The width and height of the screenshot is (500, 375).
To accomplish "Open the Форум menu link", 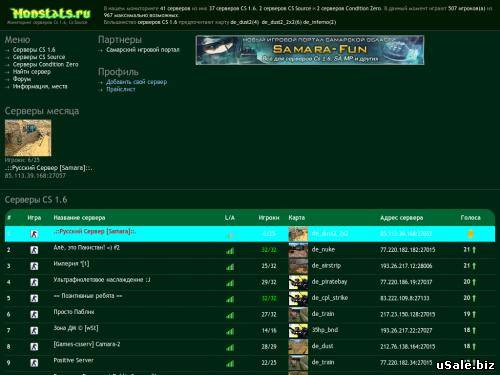I will [x=22, y=79].
